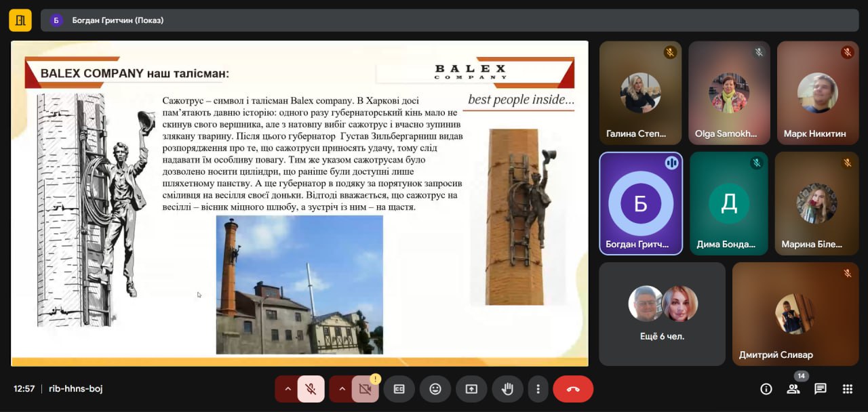Image resolution: width=868 pixels, height=412 pixels.
Task: Click the BALEX COMPANY logo on slide
Action: (471, 71)
